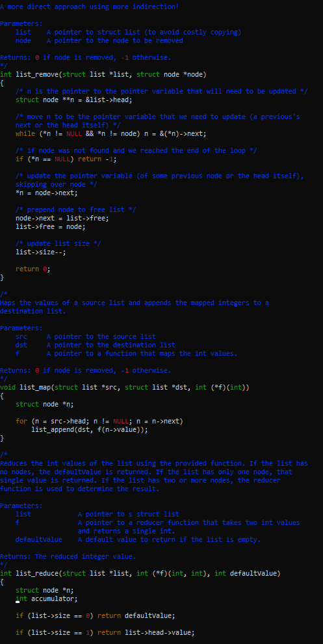Click the comment "/* prepend node to free list */"
Screen dimensions: 323x644
click(75, 209)
